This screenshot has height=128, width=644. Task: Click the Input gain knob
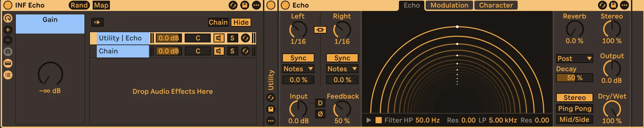click(x=298, y=109)
